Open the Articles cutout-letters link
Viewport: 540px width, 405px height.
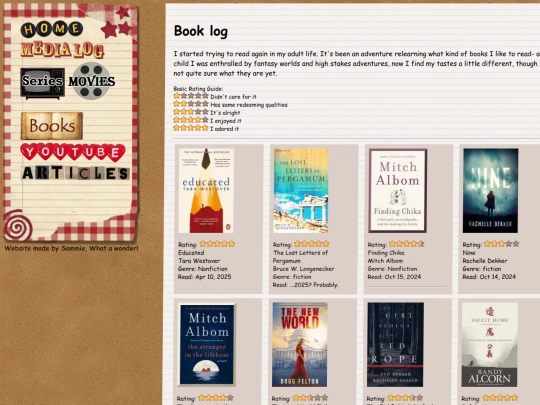click(x=75, y=173)
